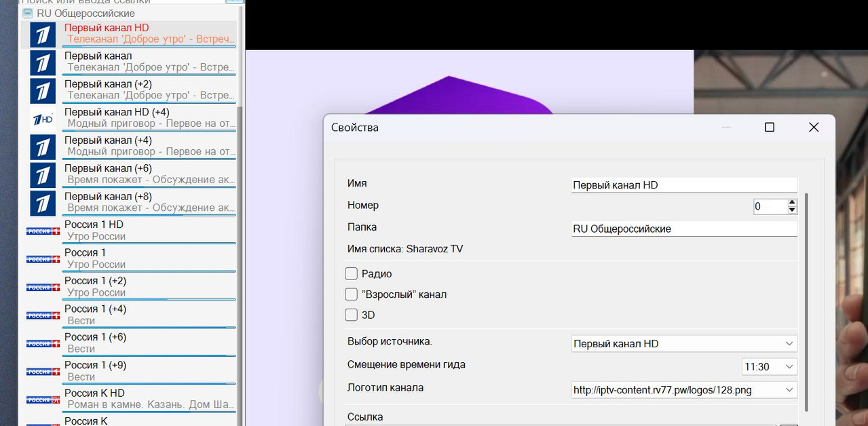Maximize the Свойства dialog
The height and width of the screenshot is (426, 868).
[770, 128]
